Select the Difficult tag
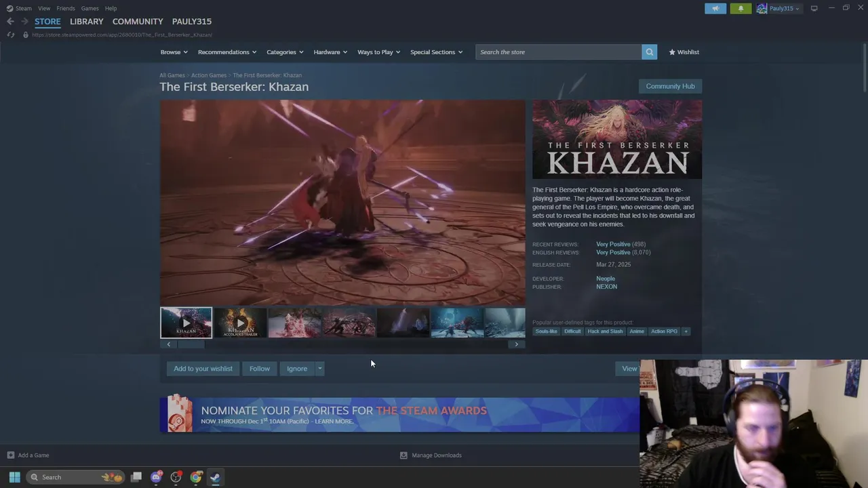 (572, 331)
